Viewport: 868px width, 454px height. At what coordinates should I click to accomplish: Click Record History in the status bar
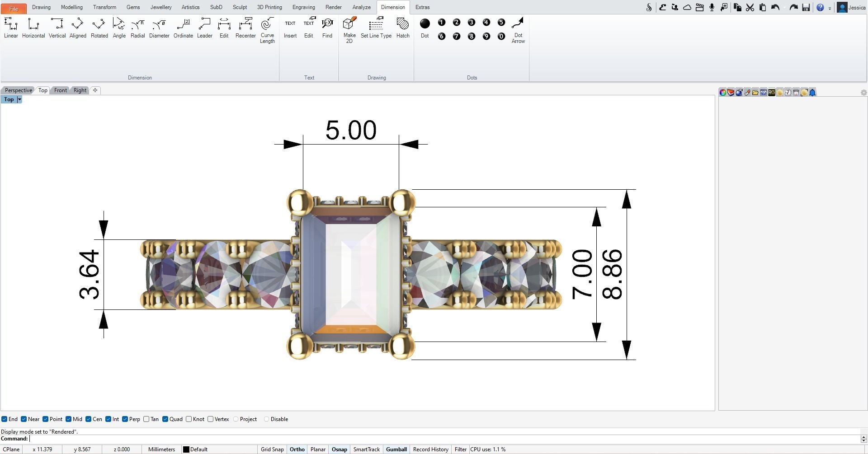click(431, 449)
